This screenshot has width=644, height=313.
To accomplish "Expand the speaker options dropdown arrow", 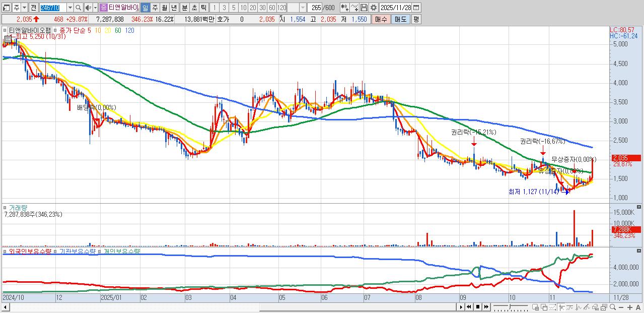I will (x=95, y=8).
